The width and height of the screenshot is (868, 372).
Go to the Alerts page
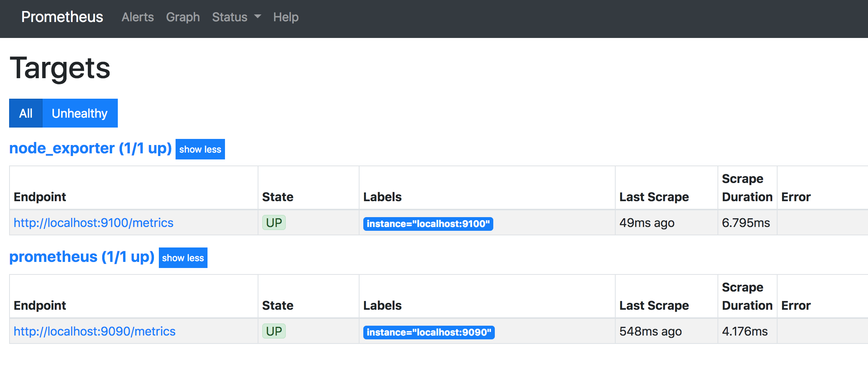coord(138,17)
